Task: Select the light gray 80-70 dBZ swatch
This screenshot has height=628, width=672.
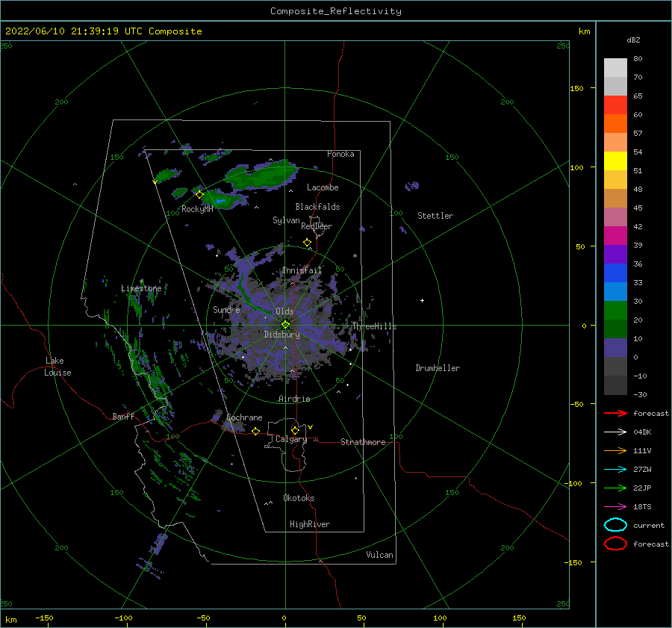Action: [x=615, y=67]
